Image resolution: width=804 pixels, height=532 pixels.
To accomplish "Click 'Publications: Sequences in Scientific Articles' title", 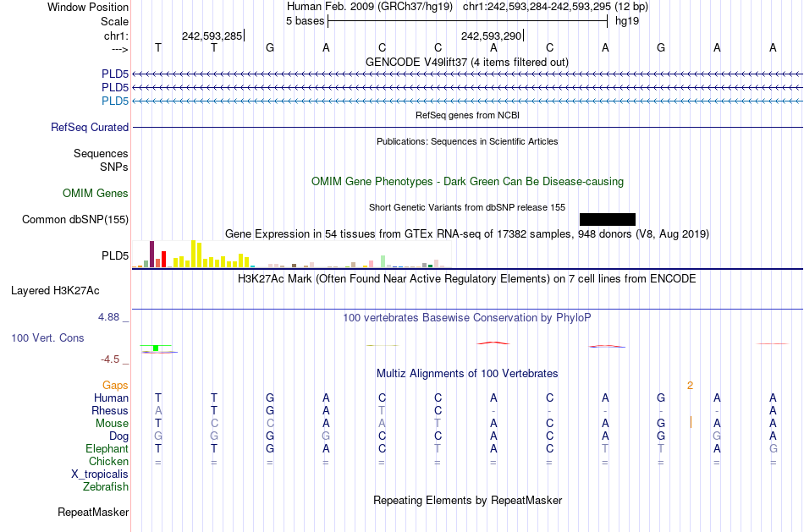I will (467, 141).
